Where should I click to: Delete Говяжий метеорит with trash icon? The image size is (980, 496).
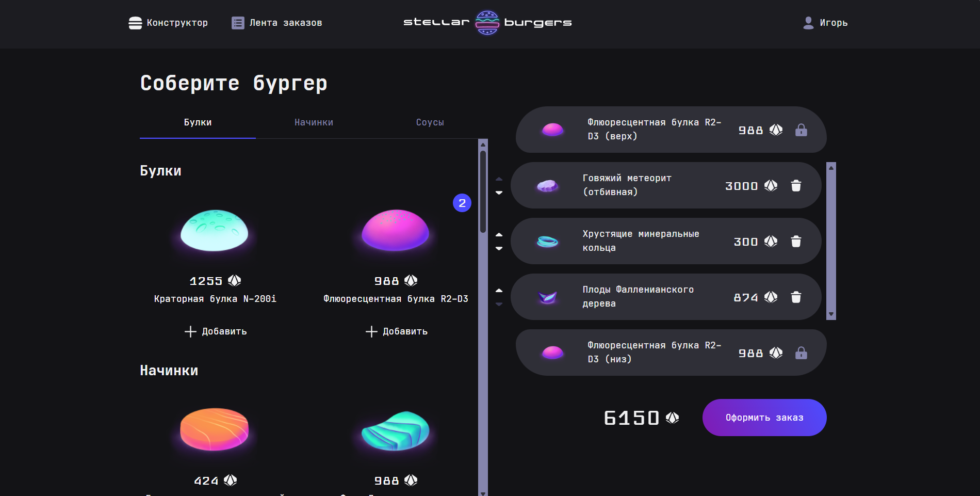[x=796, y=186]
